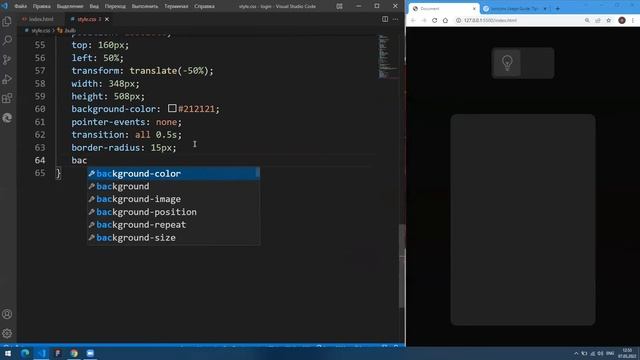This screenshot has width=640, height=360.
Task: Open the Вид menu
Action: 94,6
